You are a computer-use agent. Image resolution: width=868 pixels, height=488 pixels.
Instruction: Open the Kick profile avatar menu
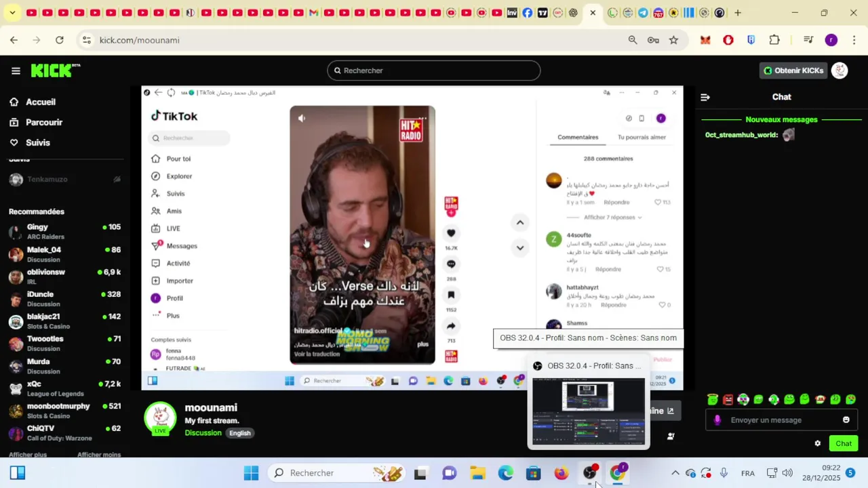coord(840,70)
